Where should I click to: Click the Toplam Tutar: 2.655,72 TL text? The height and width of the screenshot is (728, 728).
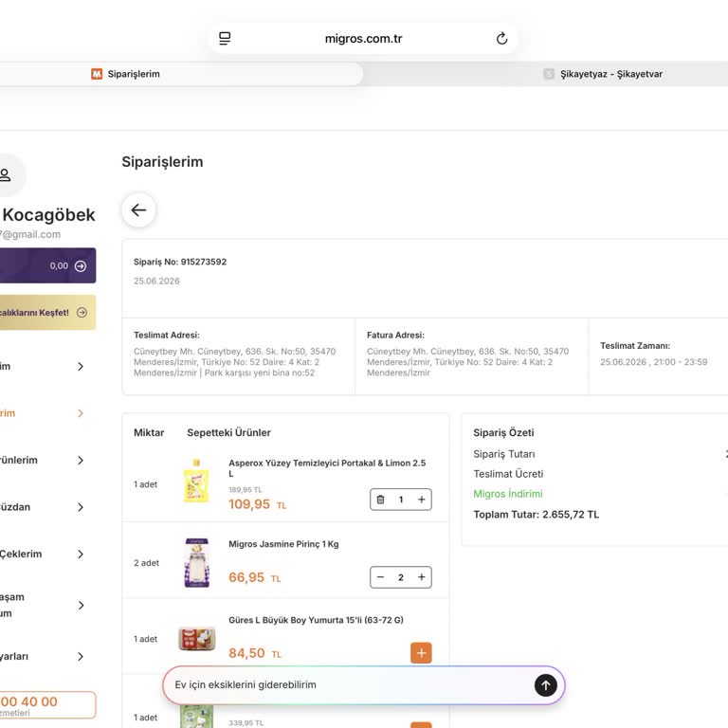click(537, 515)
